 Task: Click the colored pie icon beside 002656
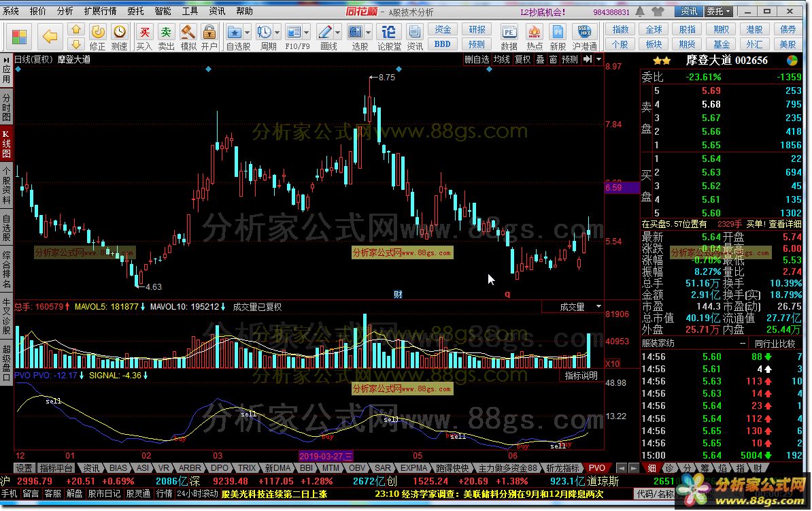pyautogui.click(x=792, y=61)
